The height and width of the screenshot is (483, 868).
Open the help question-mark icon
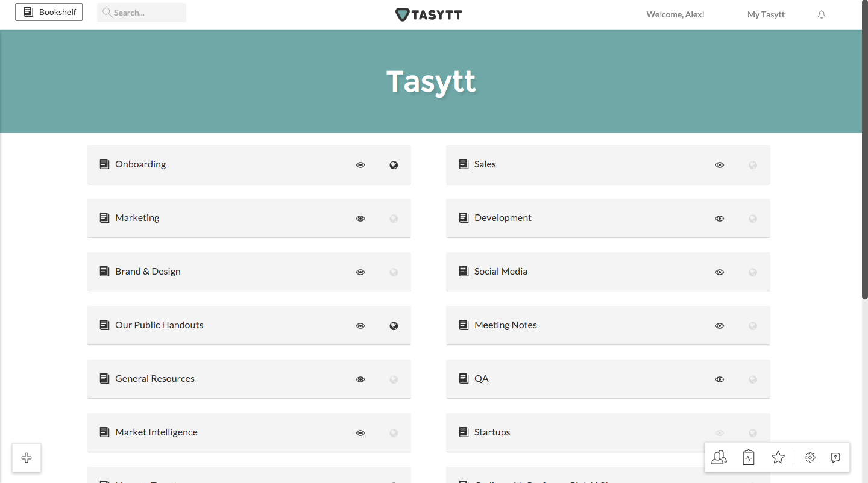click(835, 458)
